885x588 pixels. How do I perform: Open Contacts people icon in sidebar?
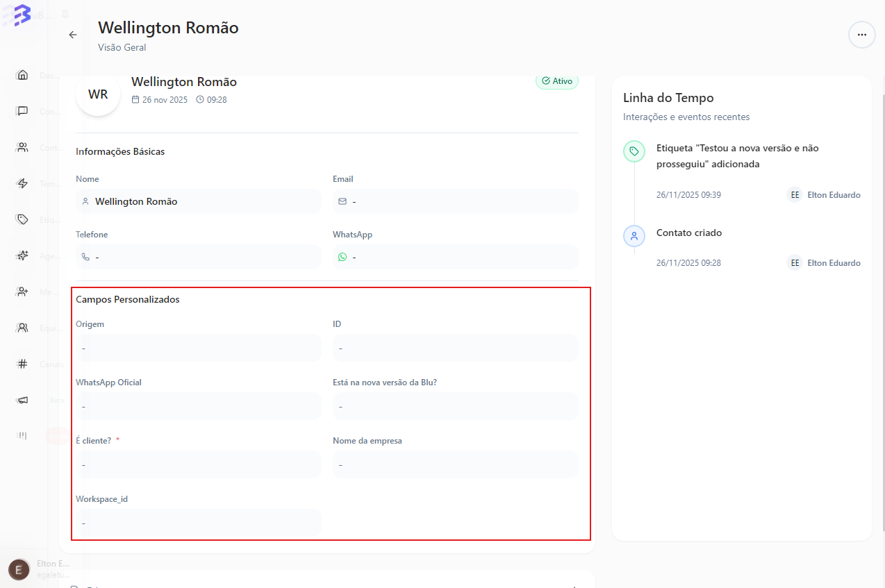pyautogui.click(x=23, y=147)
